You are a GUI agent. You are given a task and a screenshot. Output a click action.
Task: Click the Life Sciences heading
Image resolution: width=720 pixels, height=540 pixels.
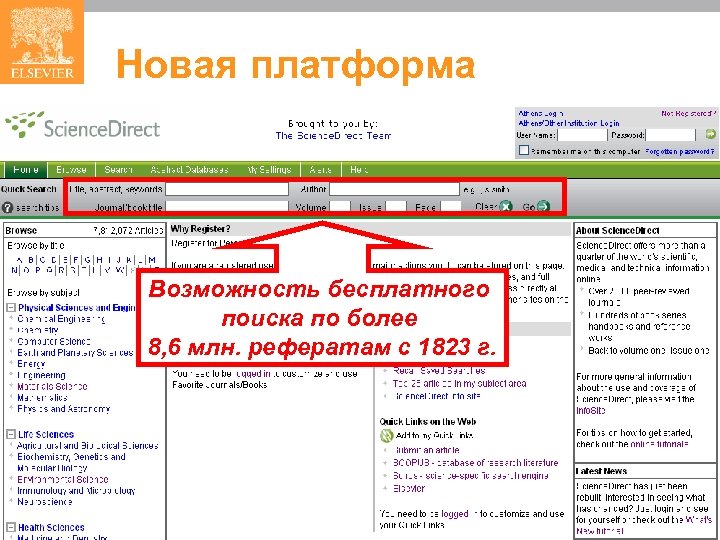[46, 434]
